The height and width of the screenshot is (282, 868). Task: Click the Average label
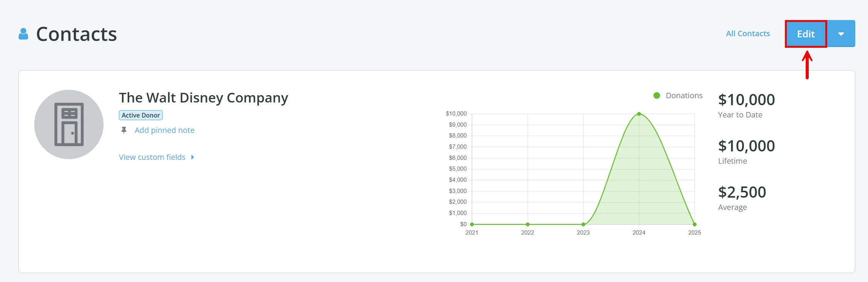[733, 207]
